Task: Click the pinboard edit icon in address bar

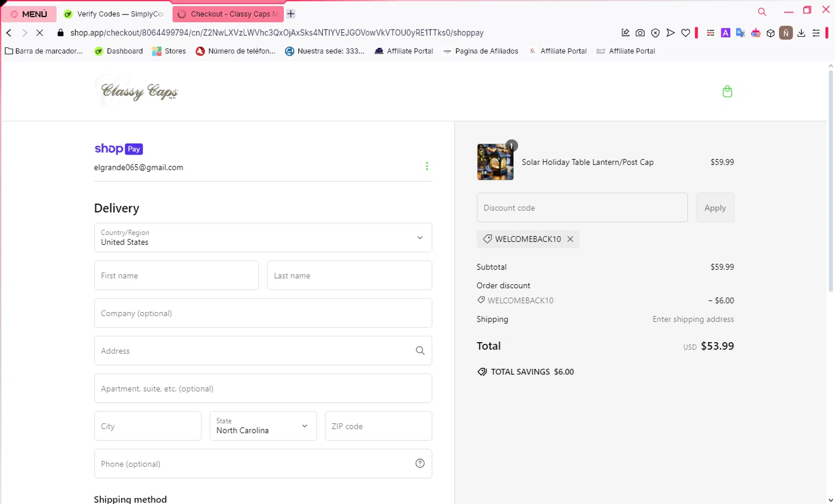Action: coord(626,33)
